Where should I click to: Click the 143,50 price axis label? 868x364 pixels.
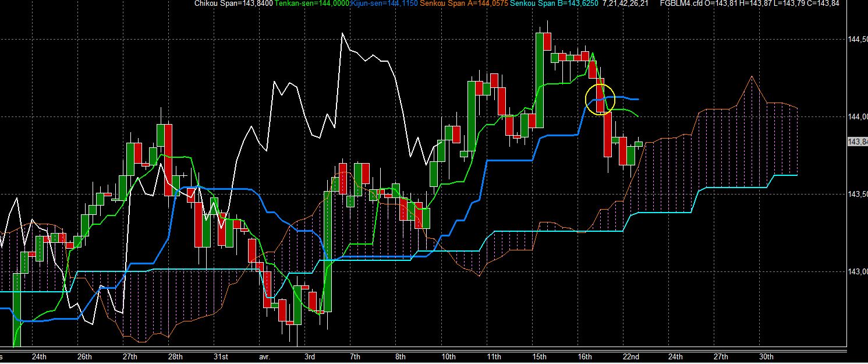pos(858,194)
